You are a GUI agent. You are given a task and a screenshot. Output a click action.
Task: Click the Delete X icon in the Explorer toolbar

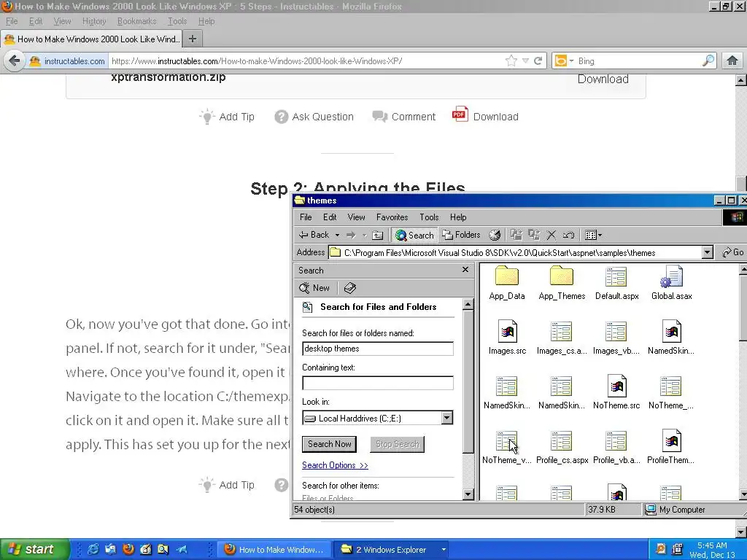click(551, 235)
